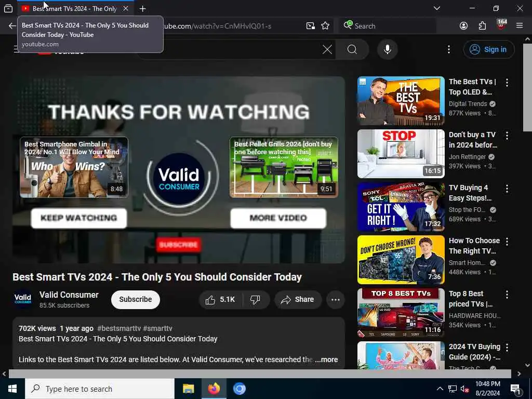Click the muted volume tray icon
Viewport: 532px width, 399px height.
click(x=464, y=389)
